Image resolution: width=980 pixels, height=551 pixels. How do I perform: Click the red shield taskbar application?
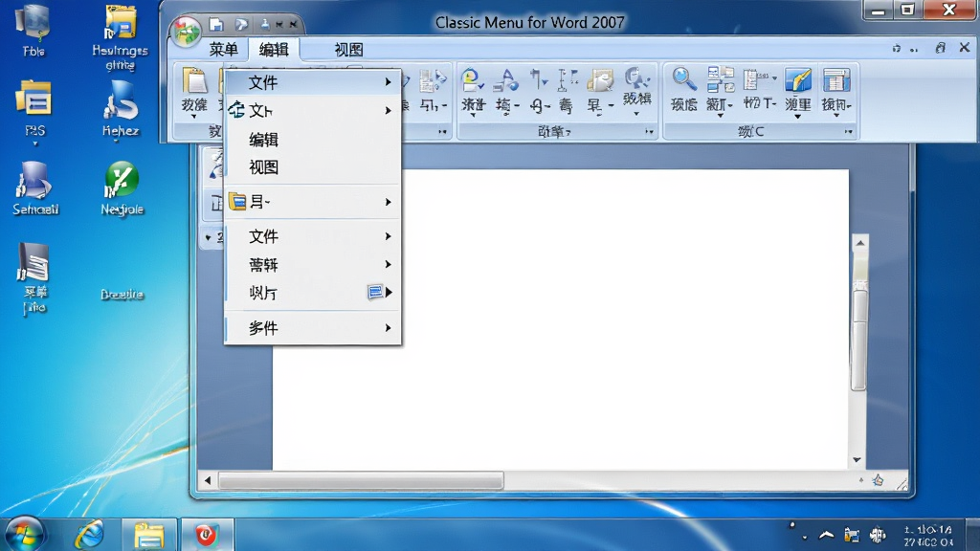(x=206, y=535)
